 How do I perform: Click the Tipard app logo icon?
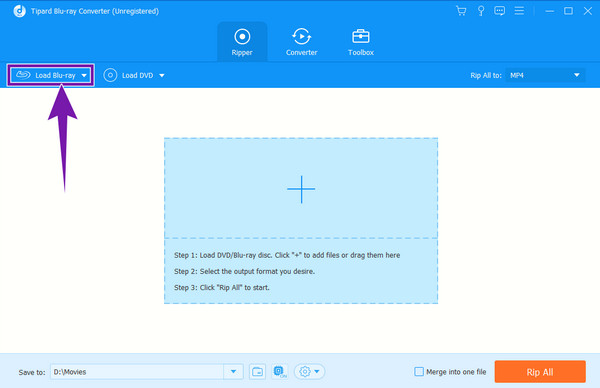click(x=20, y=11)
